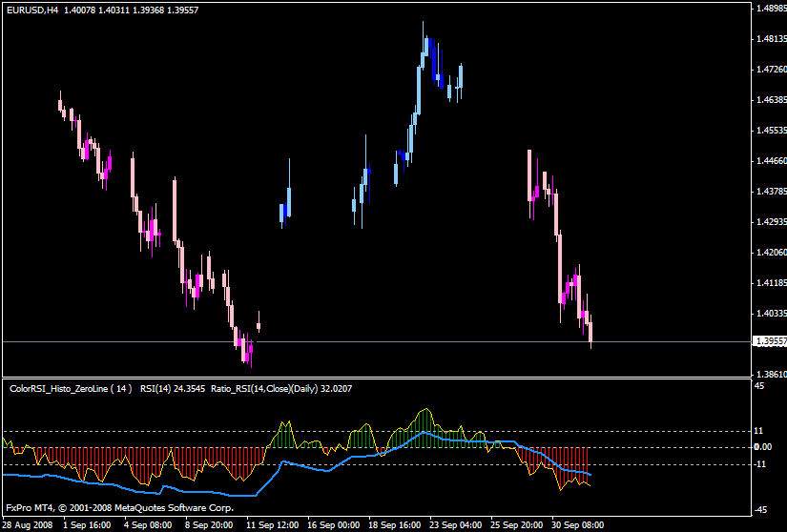Screen dimensions: 787x532
Task: Click the FxPro MT4 MetaQuotes copyright text
Action: point(119,507)
